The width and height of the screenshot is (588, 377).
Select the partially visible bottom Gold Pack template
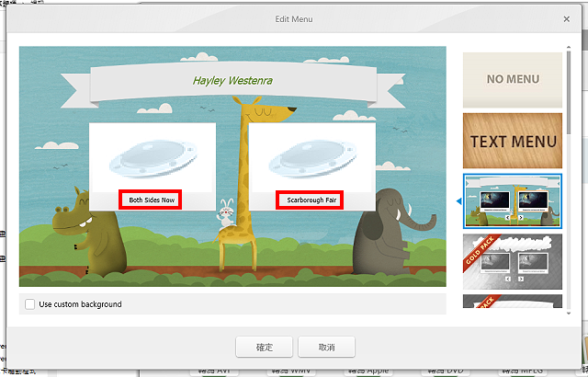513,302
